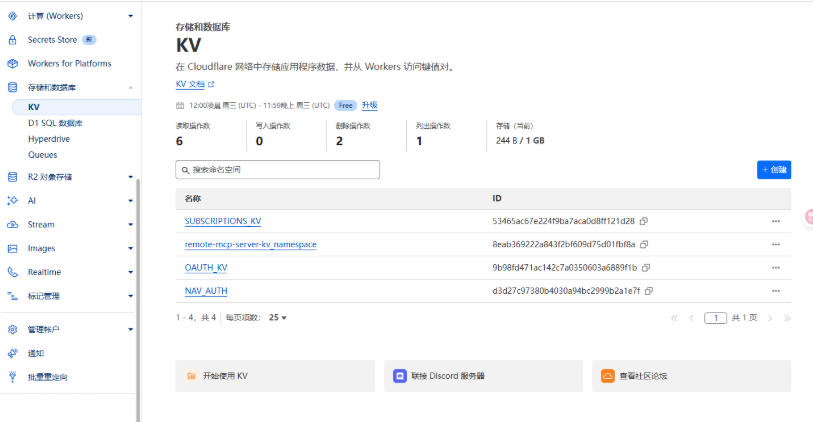
Task: Open the Join Discord server card
Action: (x=483, y=376)
